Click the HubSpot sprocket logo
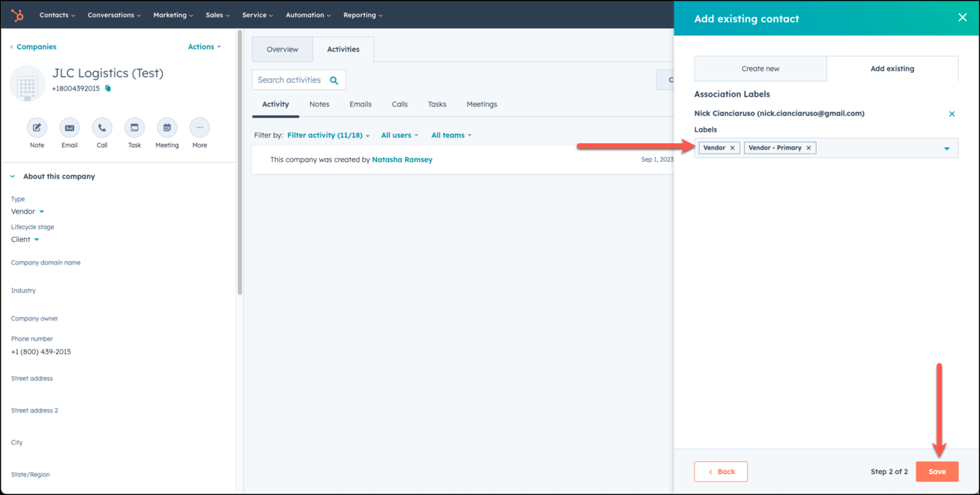The image size is (980, 495). pyautogui.click(x=17, y=15)
